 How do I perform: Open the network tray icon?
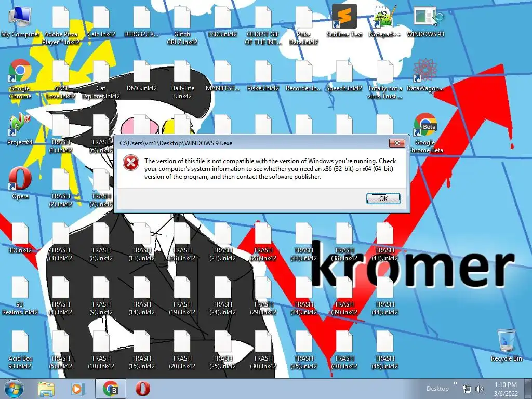[467, 389]
